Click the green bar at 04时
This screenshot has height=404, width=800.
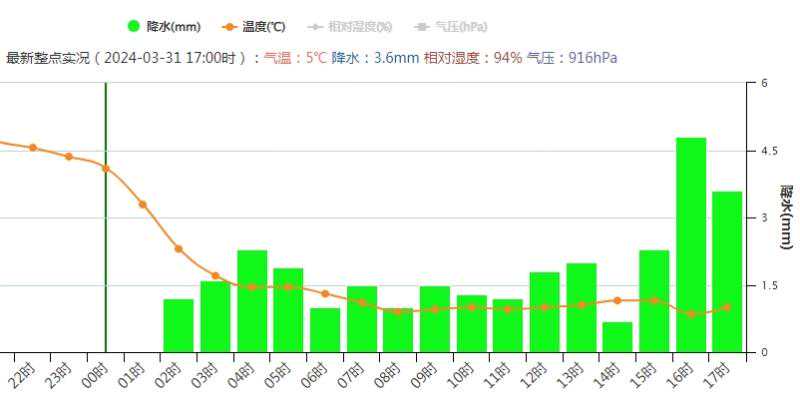coord(252,301)
